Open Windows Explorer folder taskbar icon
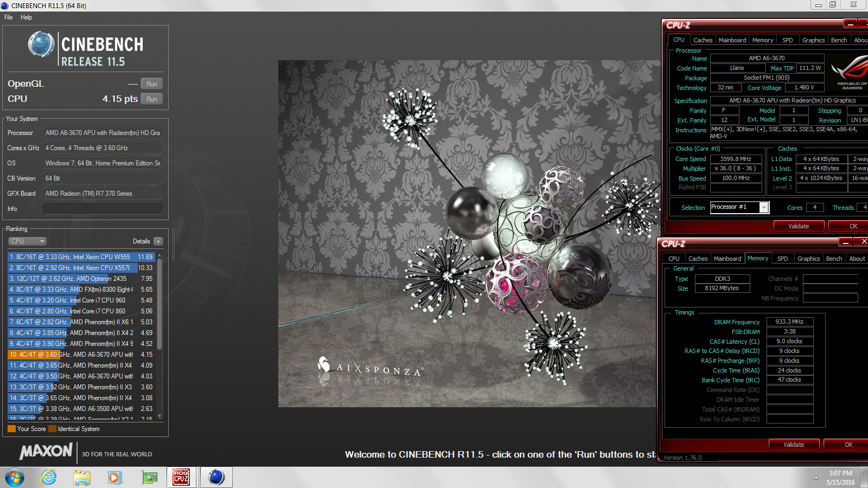Viewport: 868px width, 488px height. point(82,477)
